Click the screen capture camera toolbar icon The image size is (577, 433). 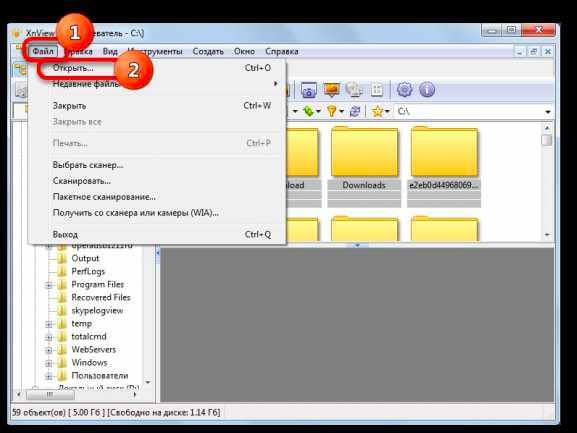(308, 90)
